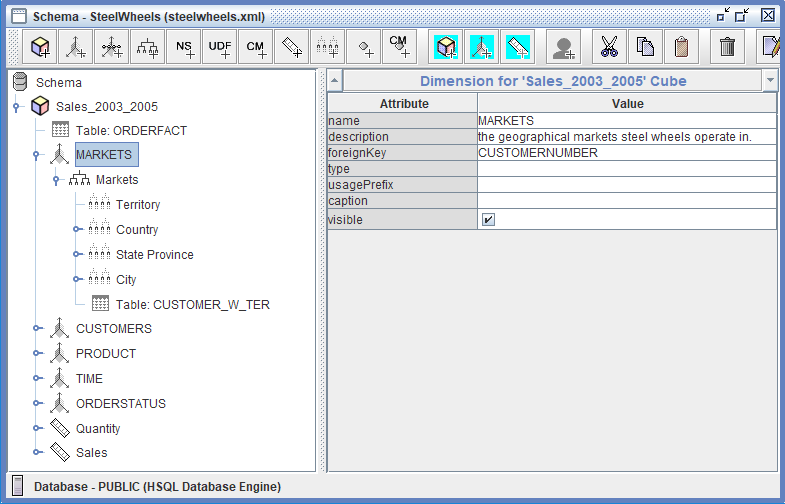The image size is (785, 504).
Task: Select the Table: ORDERFACT tree item
Action: (x=130, y=130)
